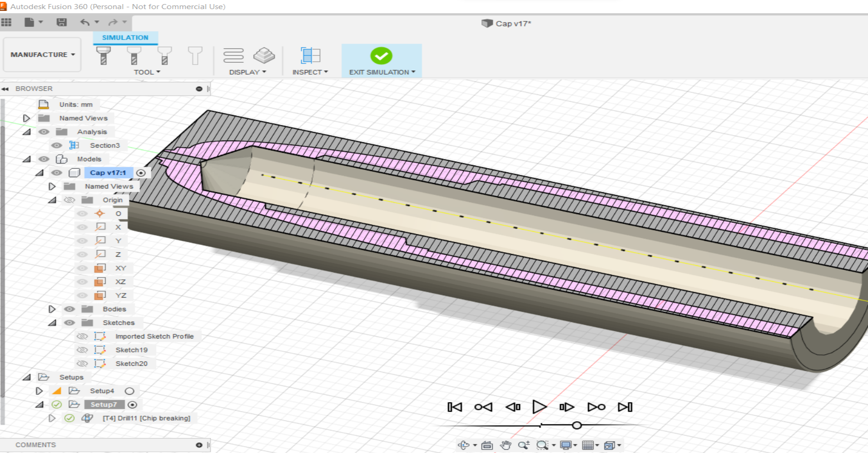Select the Zoom tool

pos(524,445)
